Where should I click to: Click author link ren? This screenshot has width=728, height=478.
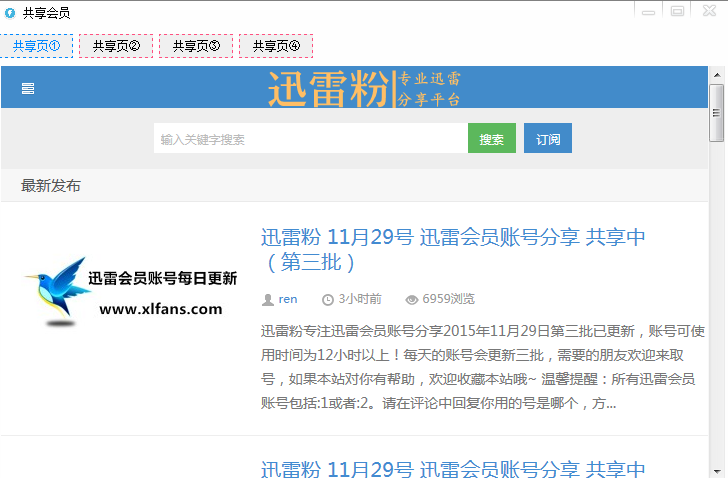288,299
